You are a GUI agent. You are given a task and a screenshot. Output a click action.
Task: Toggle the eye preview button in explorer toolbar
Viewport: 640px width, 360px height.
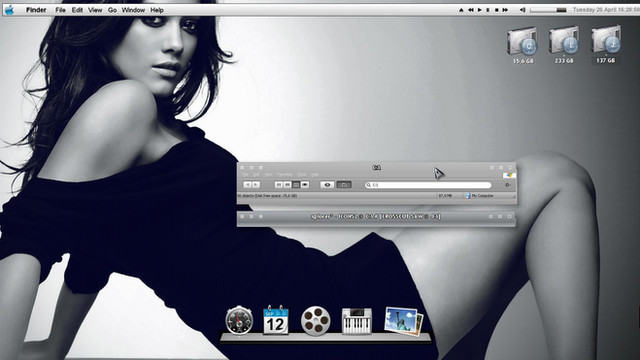pos(327,185)
